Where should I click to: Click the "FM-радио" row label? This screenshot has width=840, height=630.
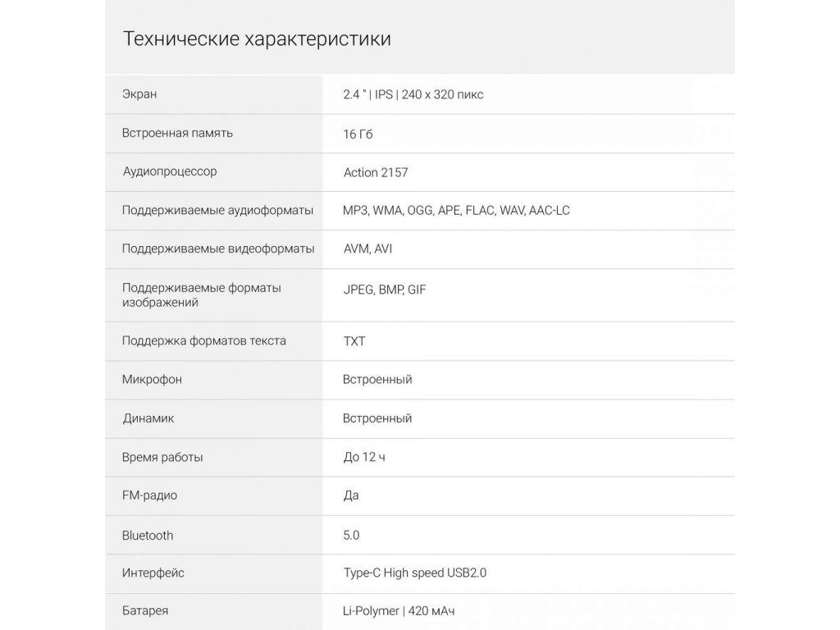click(x=149, y=495)
